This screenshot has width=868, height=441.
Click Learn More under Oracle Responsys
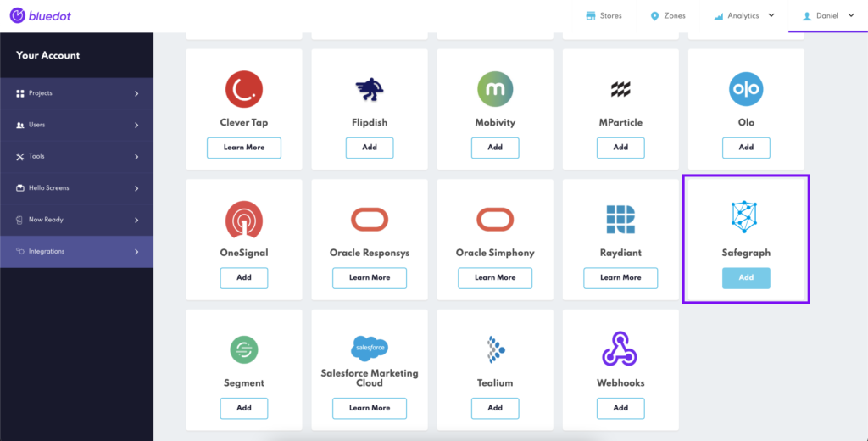[370, 277]
